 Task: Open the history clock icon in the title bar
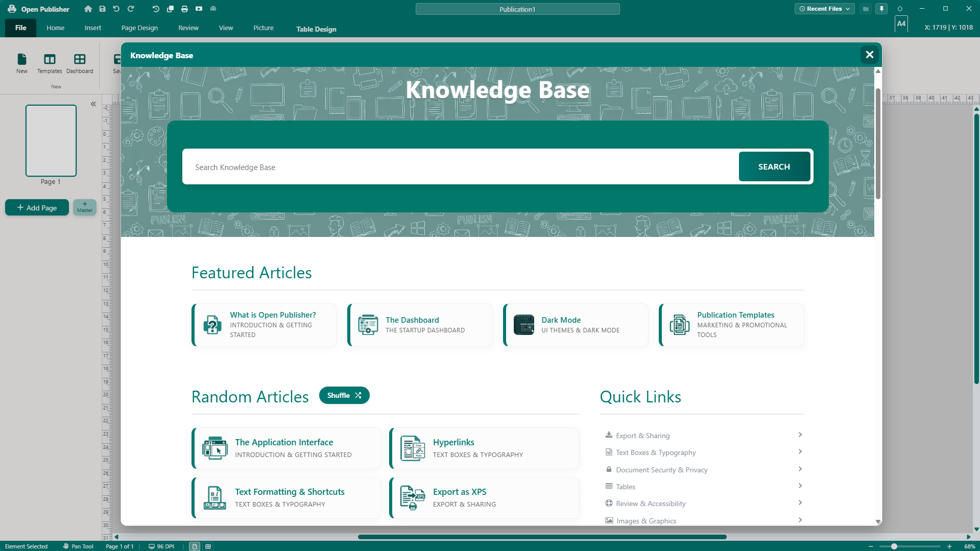[156, 9]
